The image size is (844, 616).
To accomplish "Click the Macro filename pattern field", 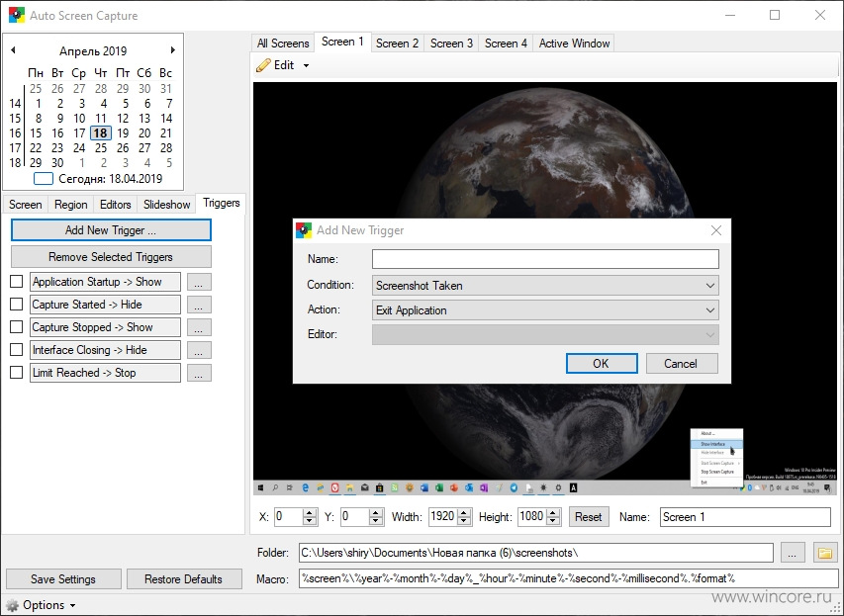I will [x=568, y=578].
